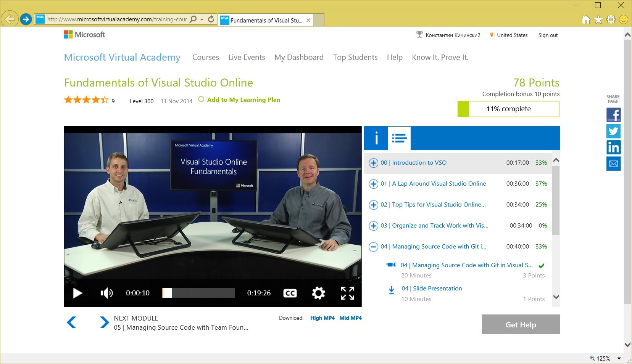This screenshot has width=632, height=364.
Task: Open a new browser tab
Action: point(319,20)
